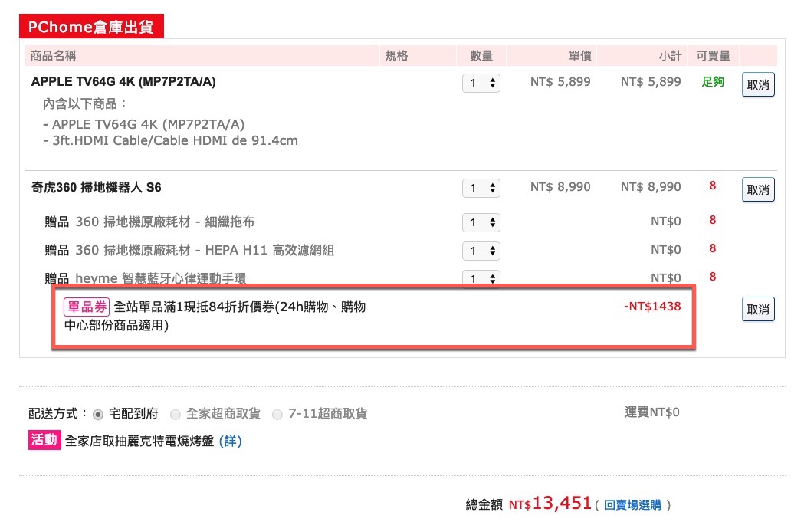Click the 規格 column header
Screen dimensions: 804x532
click(x=396, y=56)
